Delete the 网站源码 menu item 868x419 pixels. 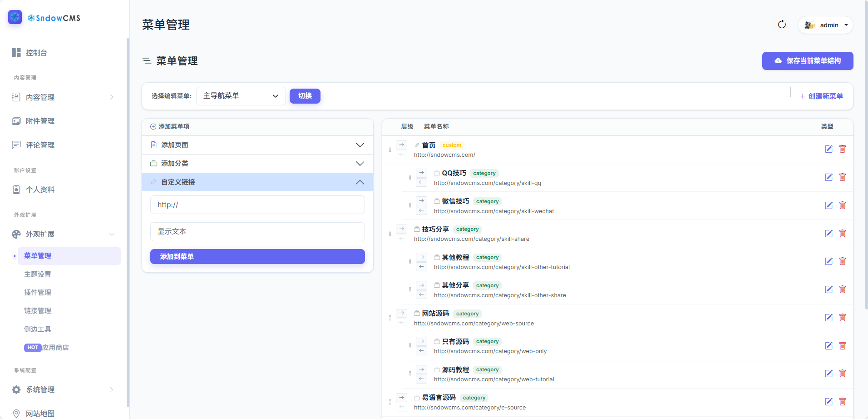843,318
